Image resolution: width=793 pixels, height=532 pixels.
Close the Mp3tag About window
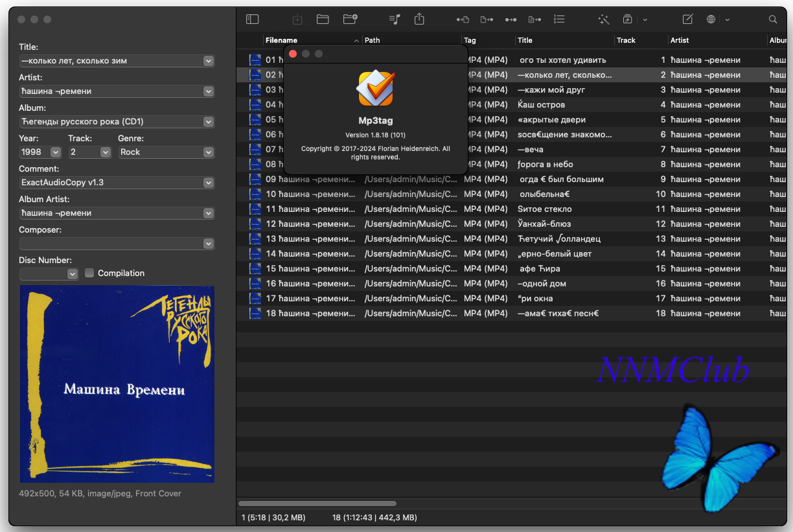tap(293, 54)
